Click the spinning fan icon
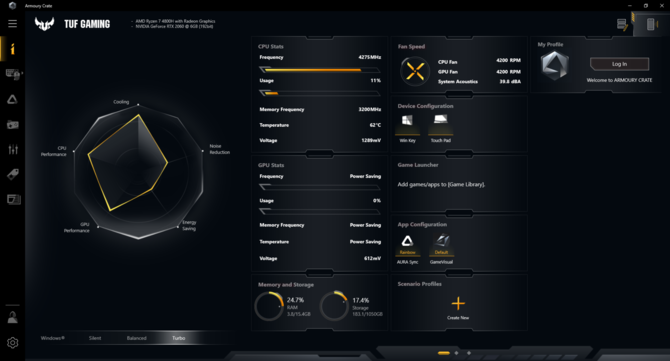670x361 pixels. click(x=415, y=71)
